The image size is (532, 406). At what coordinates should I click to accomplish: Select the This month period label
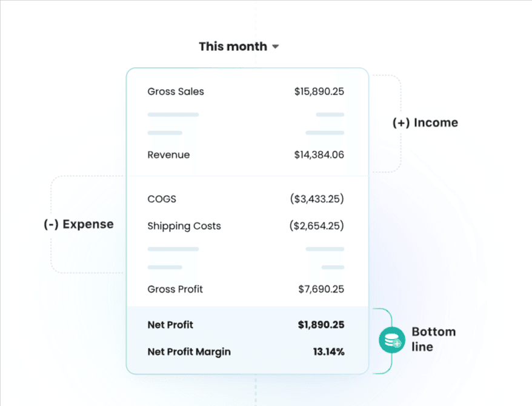(x=233, y=47)
